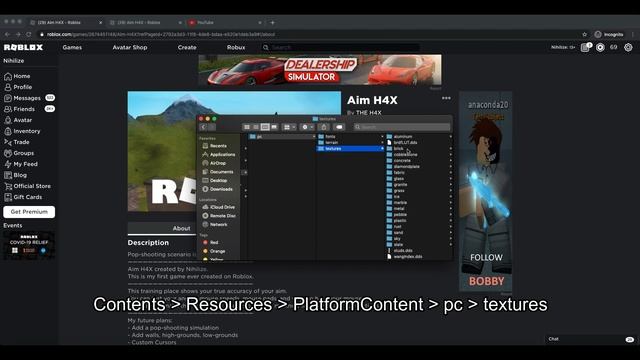Go back in Finder window
Image resolution: width=640 pixels, height=360 pixels.
203,127
